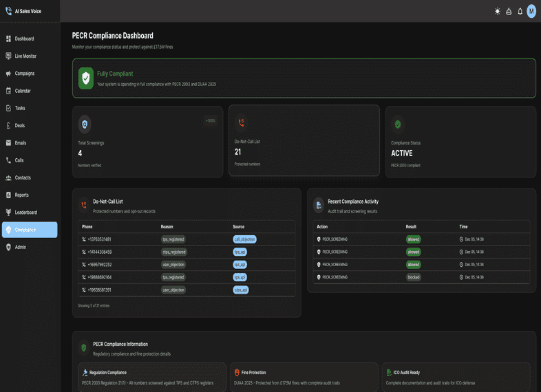Open Campaigns megaphone icon in sidebar

click(x=9, y=74)
